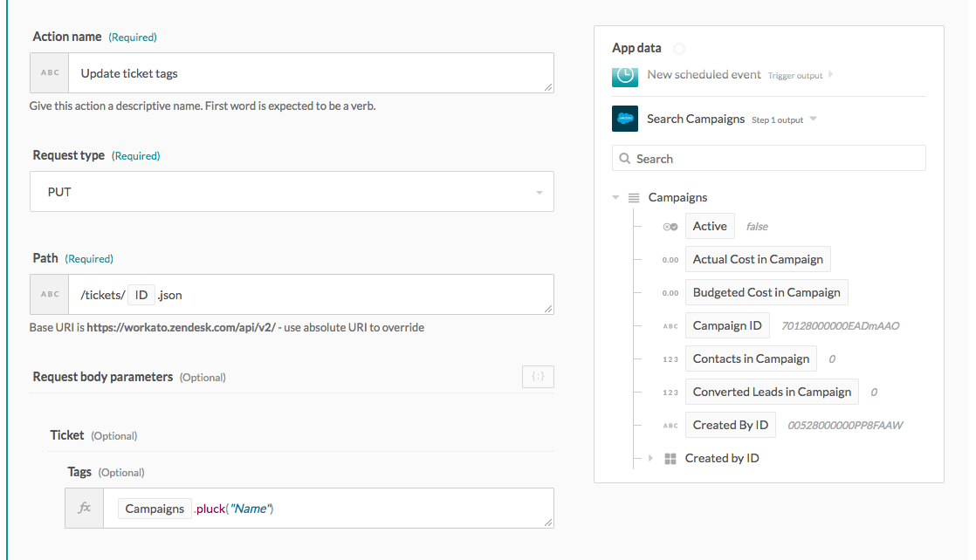
Task: Click the Campaigns pill in Tags formula
Action: (x=155, y=509)
